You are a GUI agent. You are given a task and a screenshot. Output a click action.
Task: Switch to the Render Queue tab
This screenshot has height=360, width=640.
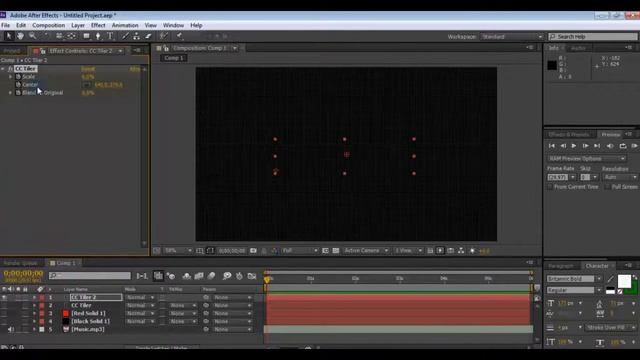pos(20,263)
